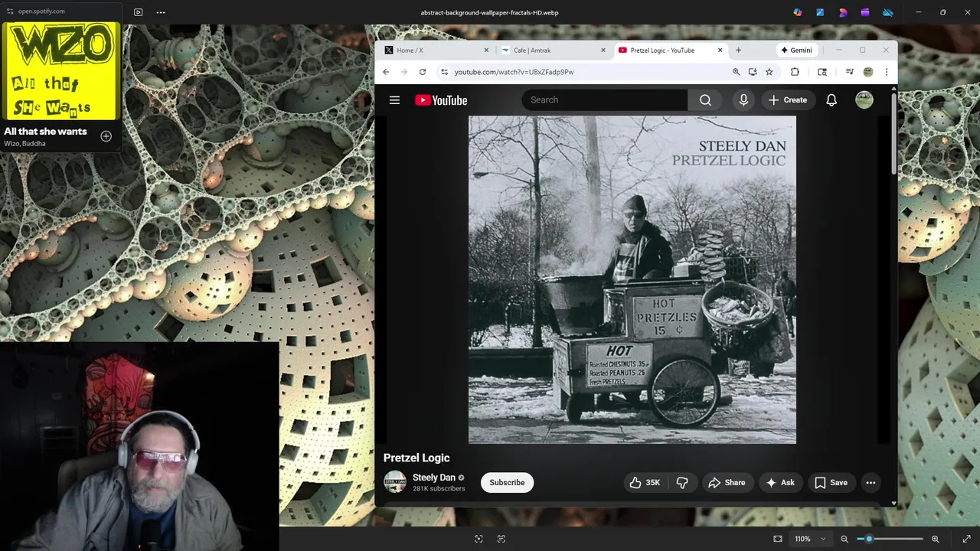Screen dimensions: 980x551
Task: Click the Ask button under video
Action: tap(780, 483)
